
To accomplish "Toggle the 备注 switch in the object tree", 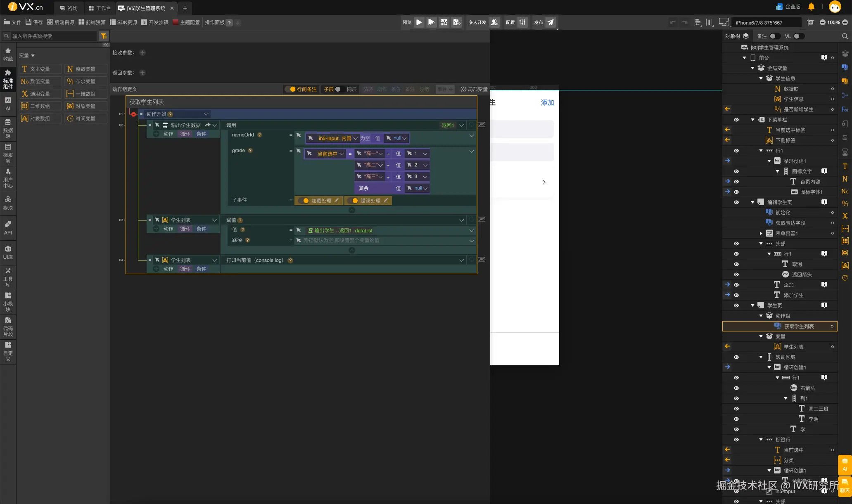I will (774, 36).
